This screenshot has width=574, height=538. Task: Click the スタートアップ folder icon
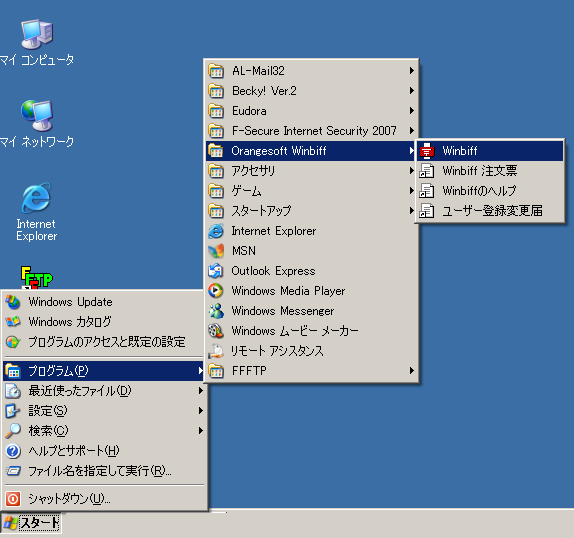(216, 211)
